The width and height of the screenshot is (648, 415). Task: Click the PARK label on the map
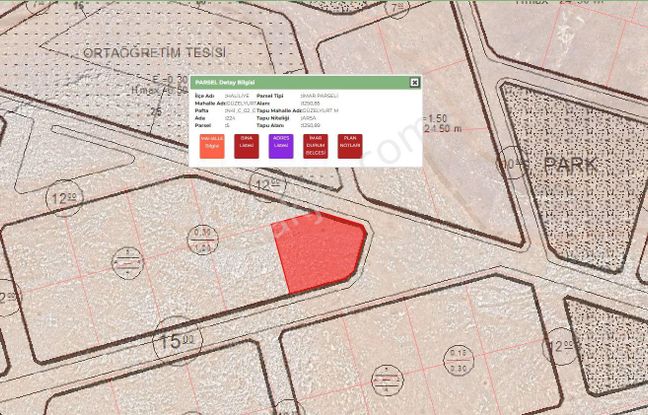coord(571,164)
